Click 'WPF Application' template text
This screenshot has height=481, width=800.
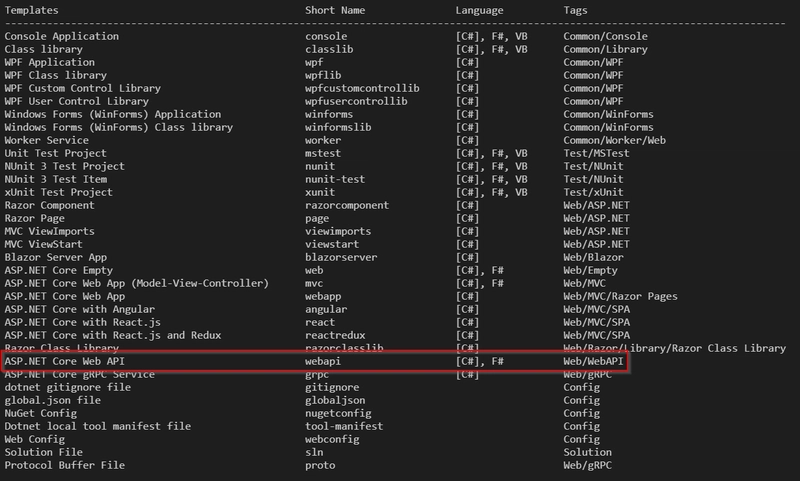point(49,62)
